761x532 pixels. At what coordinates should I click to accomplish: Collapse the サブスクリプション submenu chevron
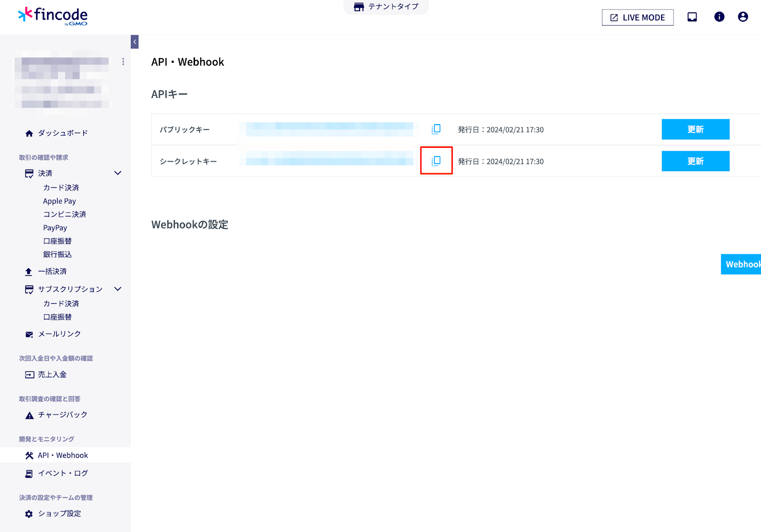pyautogui.click(x=118, y=289)
